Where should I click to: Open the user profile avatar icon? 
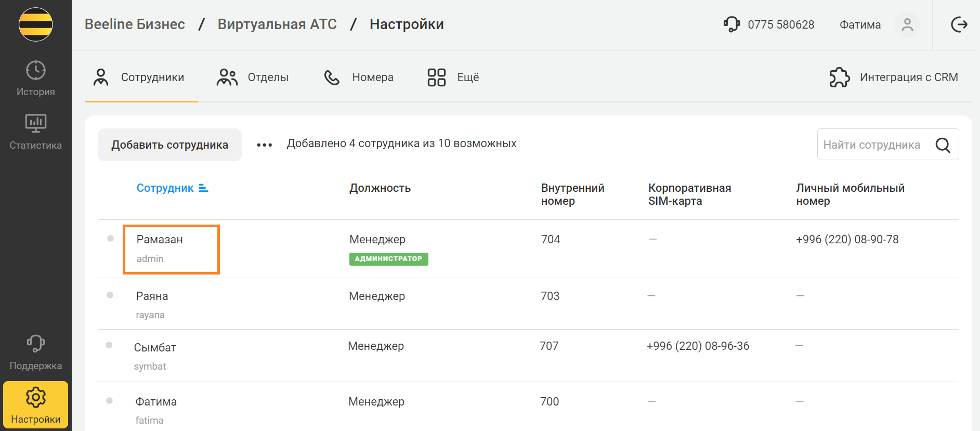pos(907,24)
